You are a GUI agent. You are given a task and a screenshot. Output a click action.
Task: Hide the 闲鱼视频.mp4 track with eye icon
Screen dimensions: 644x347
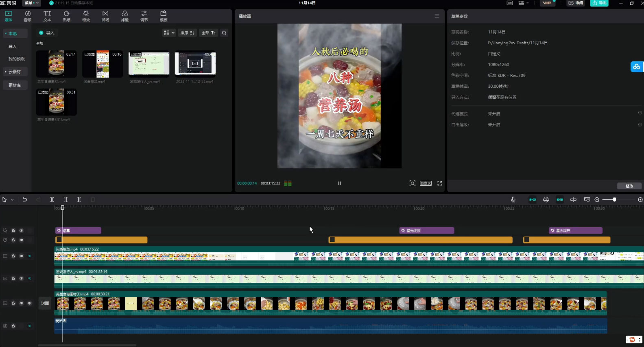pos(22,256)
